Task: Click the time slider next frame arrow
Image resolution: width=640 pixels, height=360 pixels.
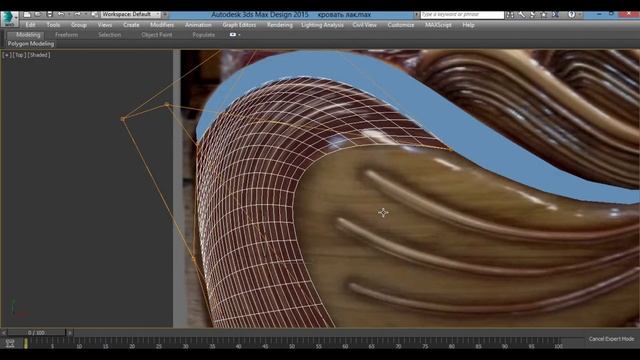Action: click(70, 333)
